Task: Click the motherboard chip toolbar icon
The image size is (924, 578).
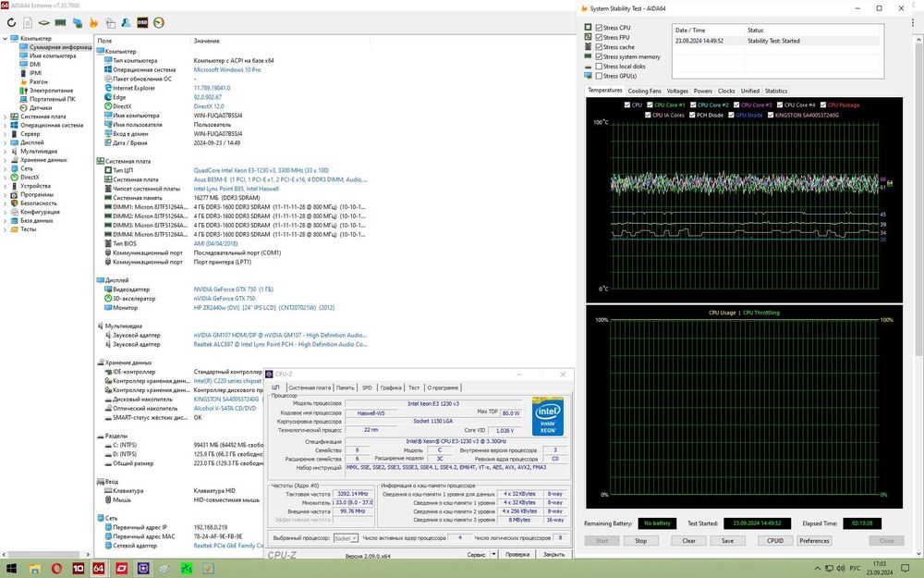Action: point(43,23)
